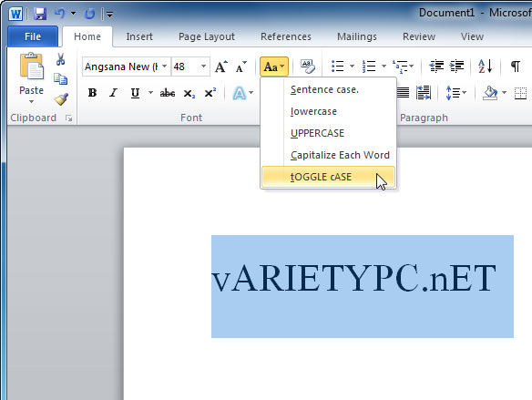
Task: Undo the last action
Action: click(x=60, y=14)
